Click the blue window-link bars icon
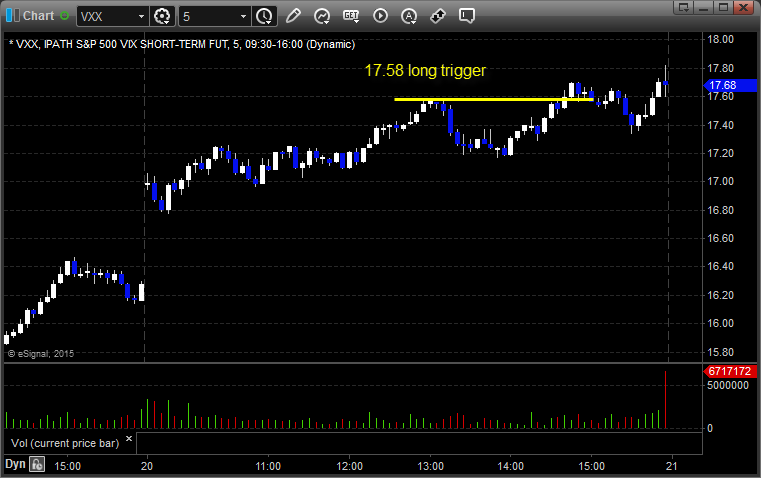This screenshot has height=478, width=761. click(x=13, y=16)
